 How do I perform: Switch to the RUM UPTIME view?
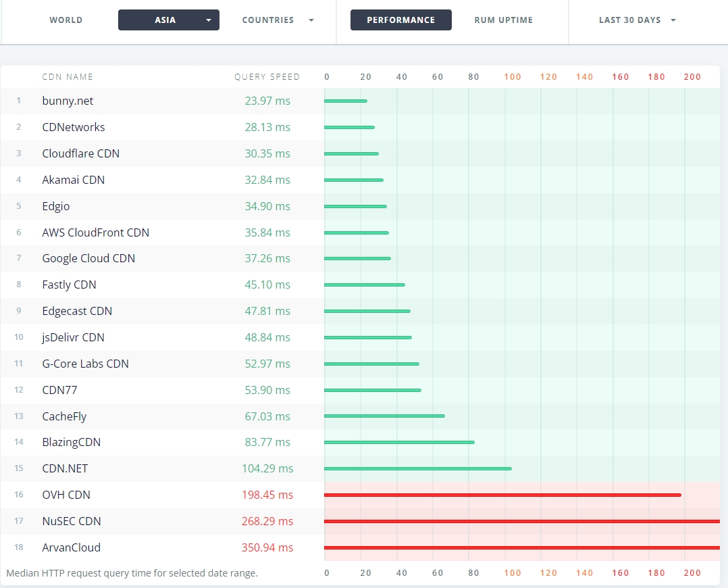pos(503,20)
